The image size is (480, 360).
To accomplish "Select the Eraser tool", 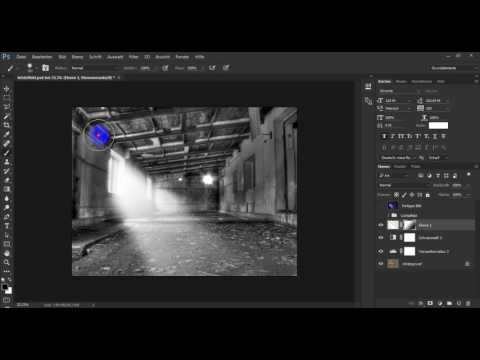I will [6, 180].
